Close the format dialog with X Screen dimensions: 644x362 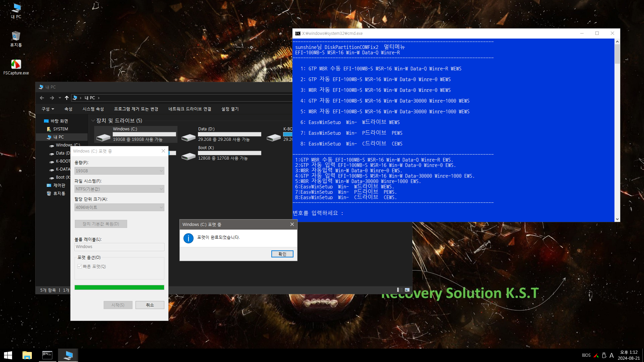coord(163,151)
